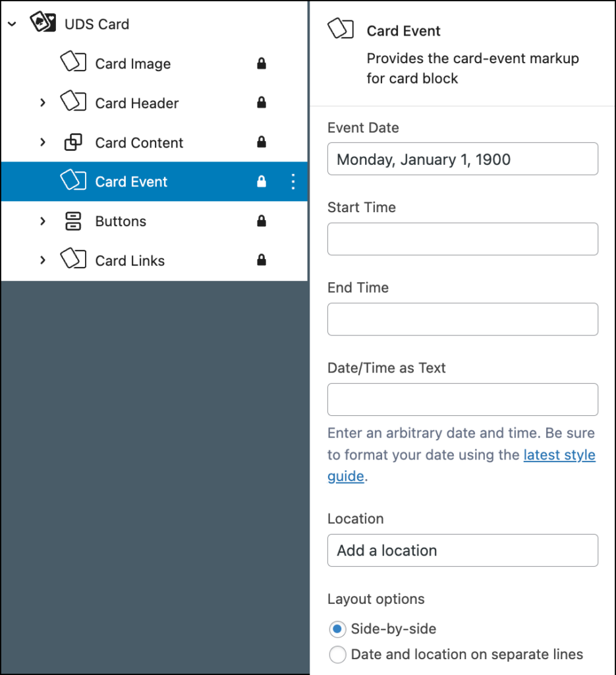The image size is (616, 675).
Task: Open the latest style guide link
Action: (x=461, y=465)
